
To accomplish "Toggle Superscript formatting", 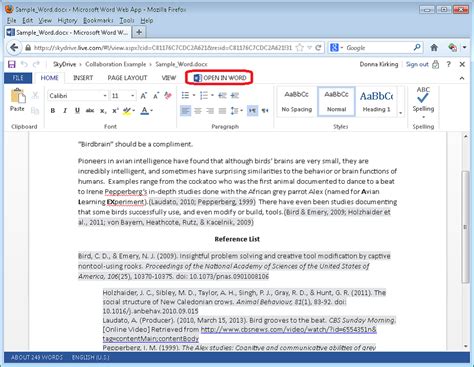I will click(x=115, y=111).
